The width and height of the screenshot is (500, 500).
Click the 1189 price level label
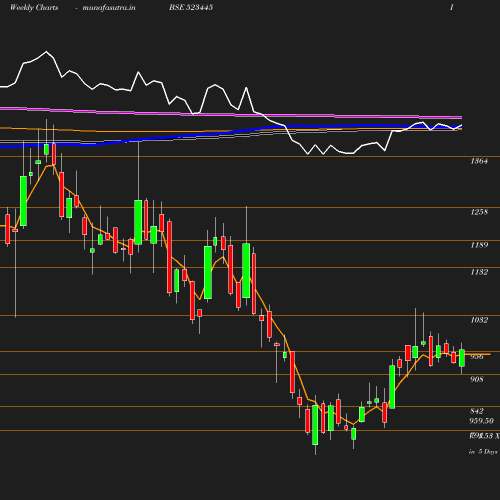(479, 245)
